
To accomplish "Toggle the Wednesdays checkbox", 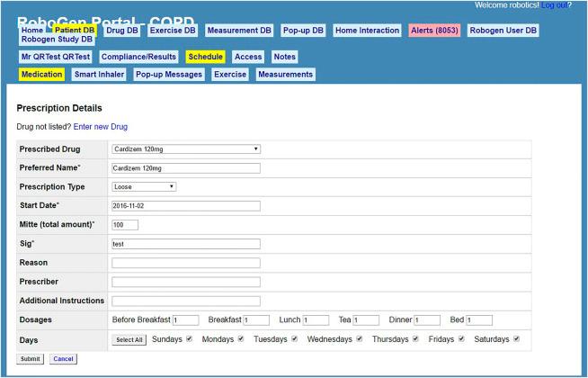I will [x=359, y=339].
